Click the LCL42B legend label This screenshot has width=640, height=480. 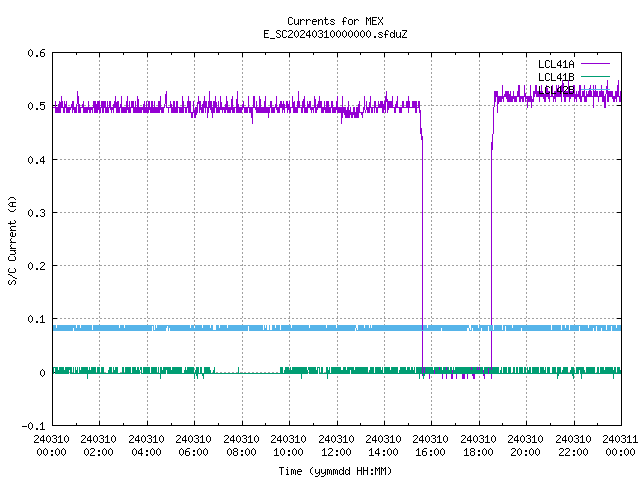pos(556,90)
